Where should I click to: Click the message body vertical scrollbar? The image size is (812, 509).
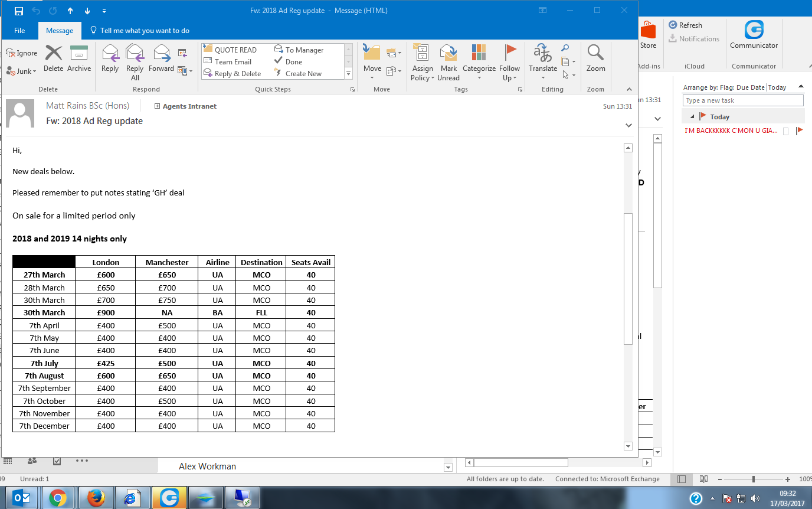tap(628, 279)
